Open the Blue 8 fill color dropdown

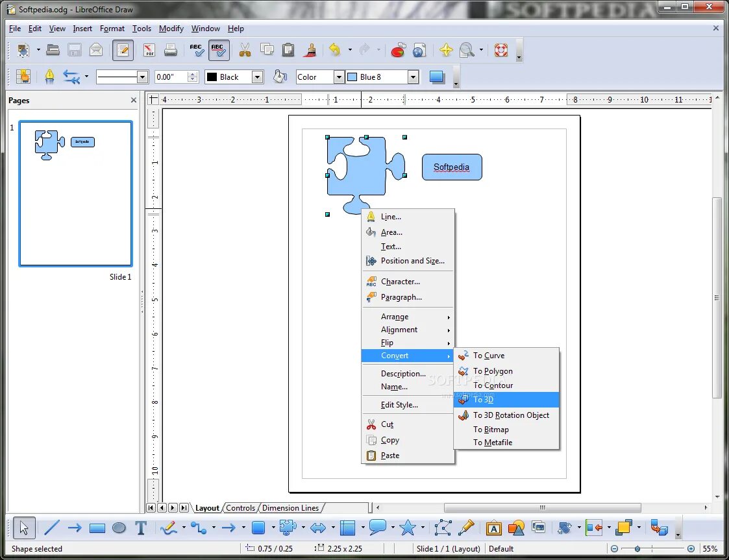(413, 77)
